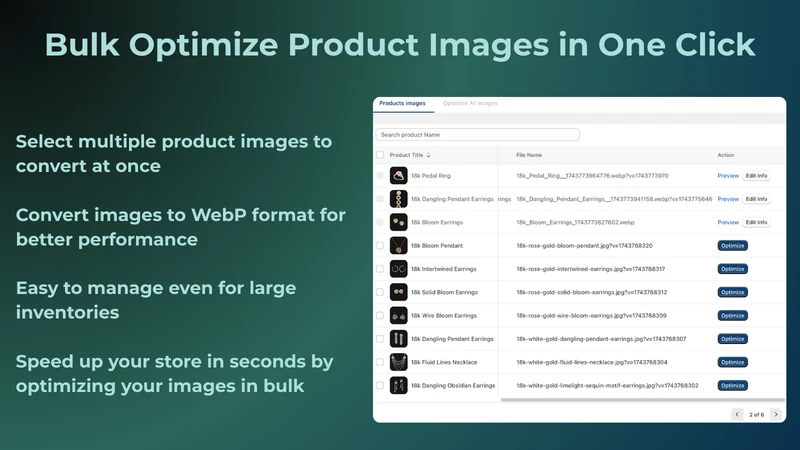
Task: Preview the 18k Pedal Ring image
Action: point(728,176)
